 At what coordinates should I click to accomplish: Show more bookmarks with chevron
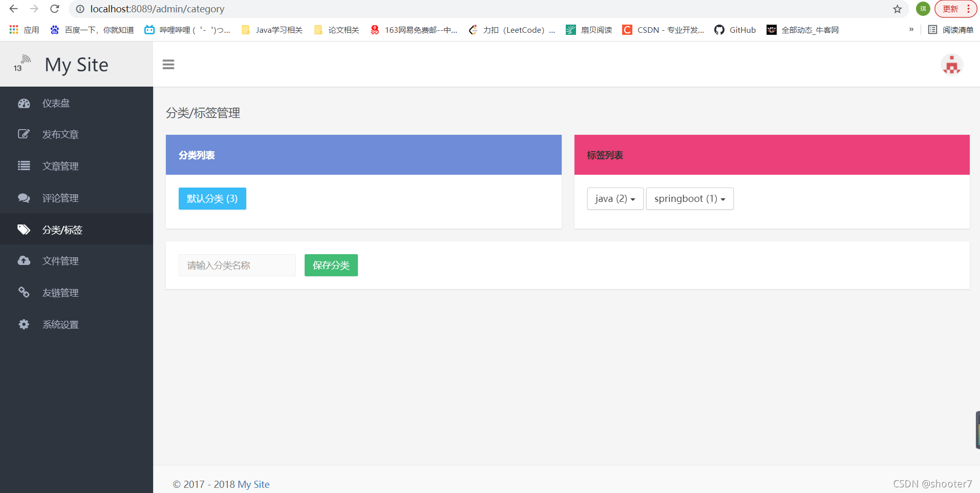coord(911,29)
